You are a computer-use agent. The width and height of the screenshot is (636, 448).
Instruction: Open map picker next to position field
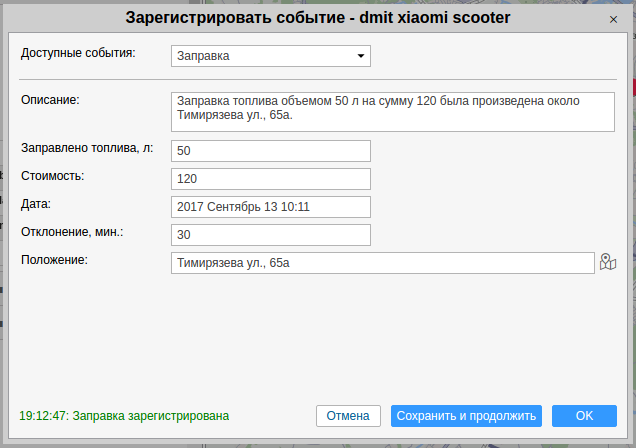pos(607,263)
